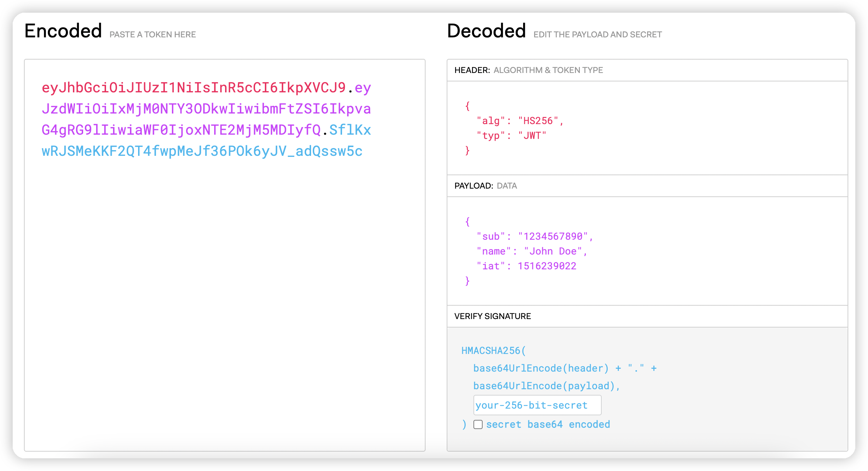Click the HMACSHA256( signature formula text
868x471 pixels.
tap(493, 351)
